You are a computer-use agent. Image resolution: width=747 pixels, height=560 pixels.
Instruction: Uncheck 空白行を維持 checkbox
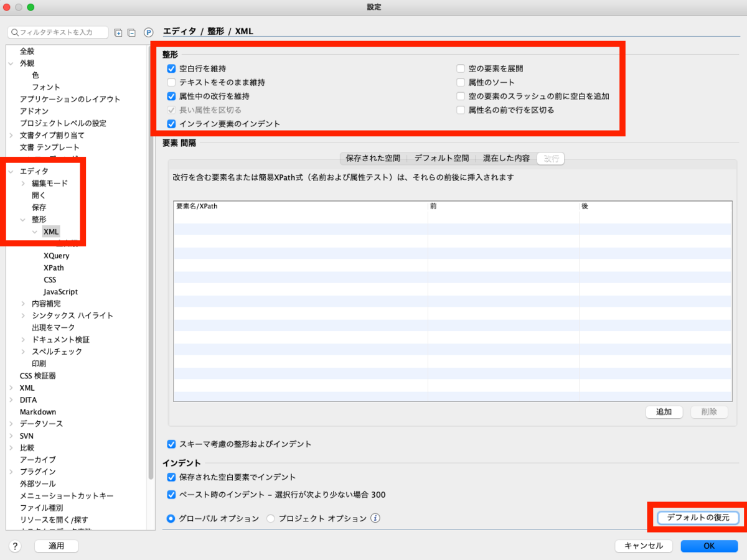point(172,69)
